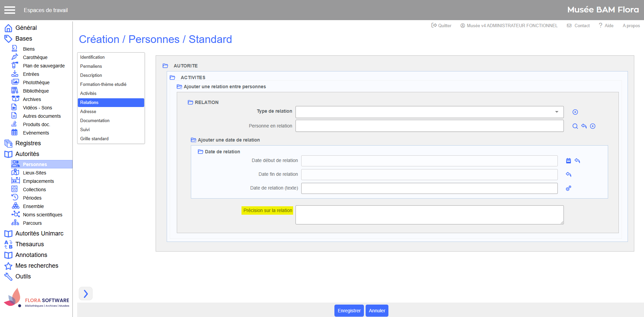This screenshot has width=644, height=317.
Task: Collapse the Date de relation section
Action: pos(200,152)
